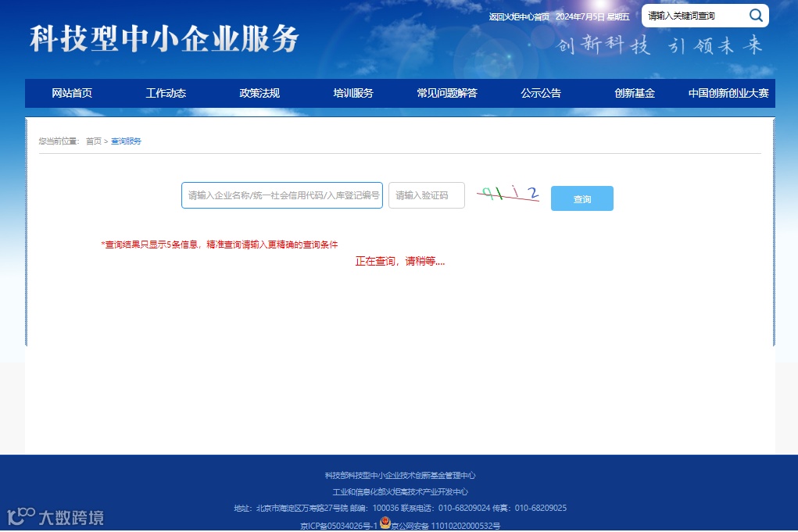Open 常见问题解答 navigation item
Image resolution: width=798 pixels, height=532 pixels.
(x=447, y=93)
